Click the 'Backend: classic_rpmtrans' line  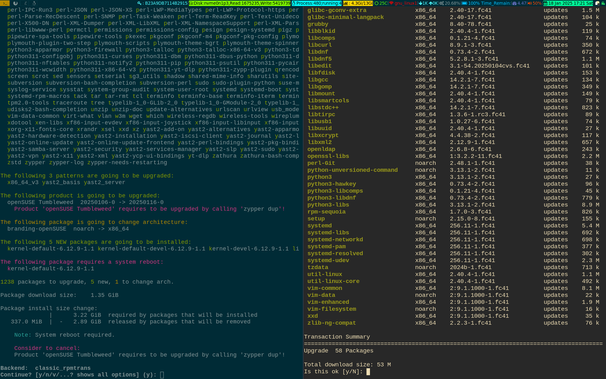(46, 368)
